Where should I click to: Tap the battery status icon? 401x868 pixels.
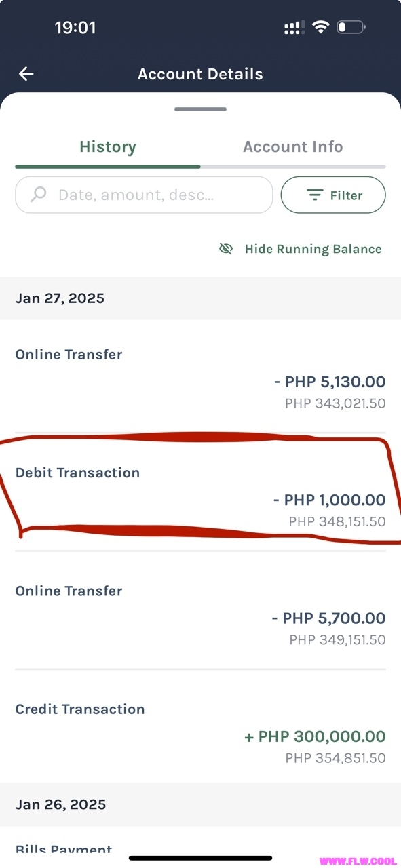(351, 27)
